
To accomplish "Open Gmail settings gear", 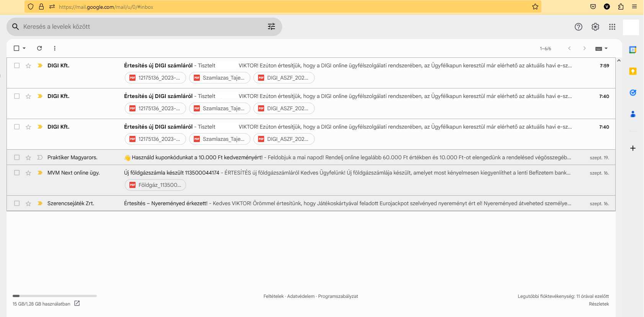I will click(x=595, y=27).
